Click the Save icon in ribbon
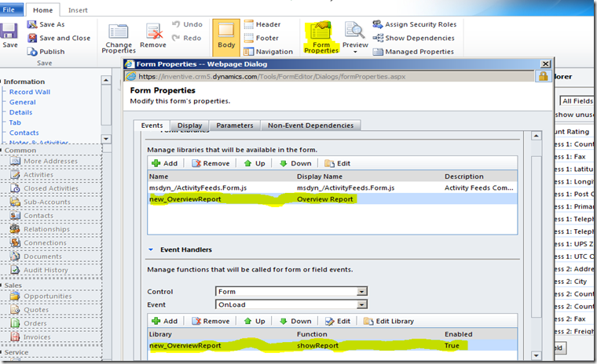 [9, 35]
